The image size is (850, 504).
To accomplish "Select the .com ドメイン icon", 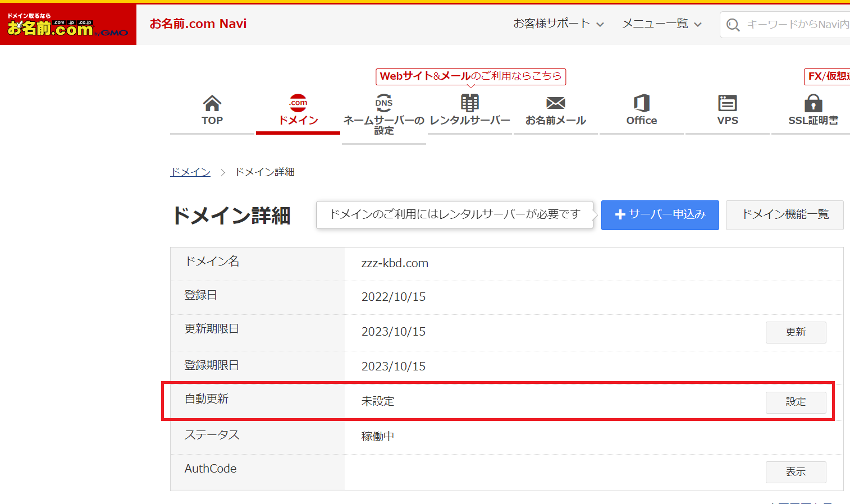I will [298, 103].
